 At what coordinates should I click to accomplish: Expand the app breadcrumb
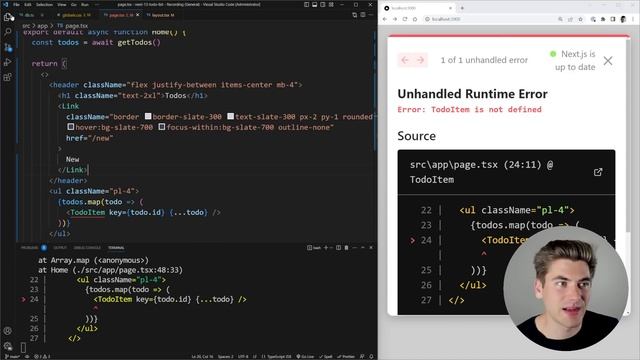pyautogui.click(x=42, y=26)
